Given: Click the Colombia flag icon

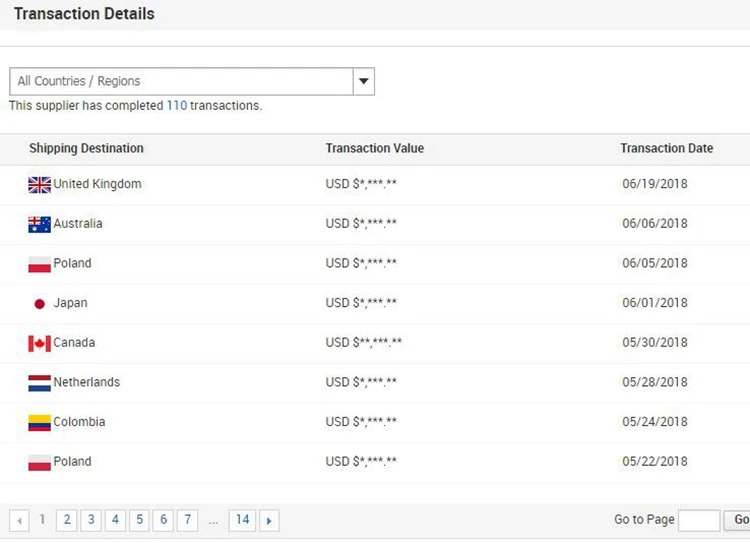Looking at the screenshot, I should tap(39, 423).
